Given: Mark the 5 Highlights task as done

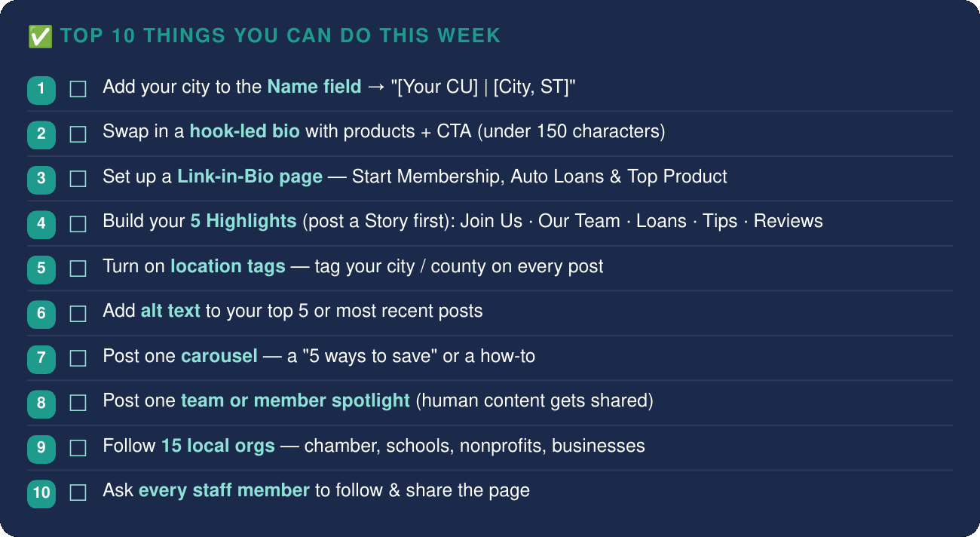Looking at the screenshot, I should pos(78,224).
